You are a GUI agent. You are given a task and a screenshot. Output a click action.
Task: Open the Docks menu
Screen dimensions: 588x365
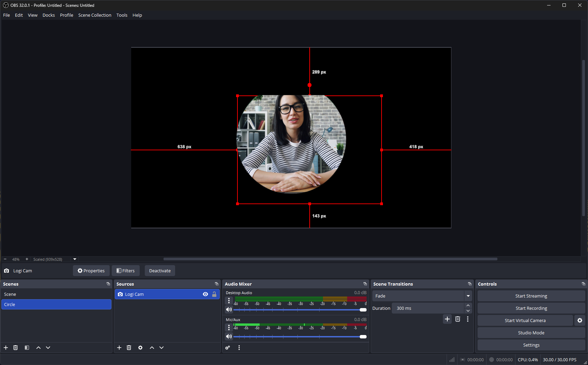[x=49, y=15]
